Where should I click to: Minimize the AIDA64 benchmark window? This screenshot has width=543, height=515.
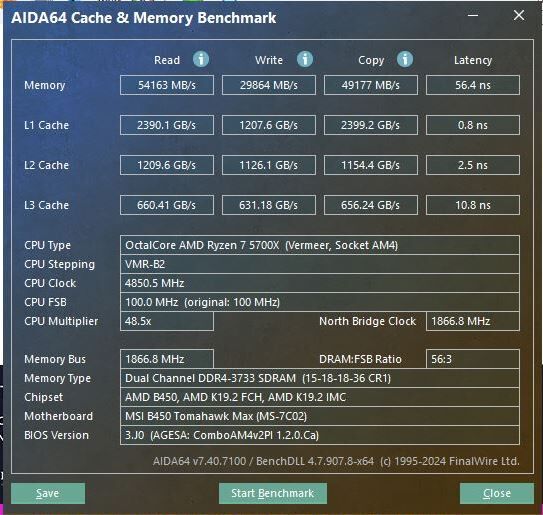click(x=473, y=16)
